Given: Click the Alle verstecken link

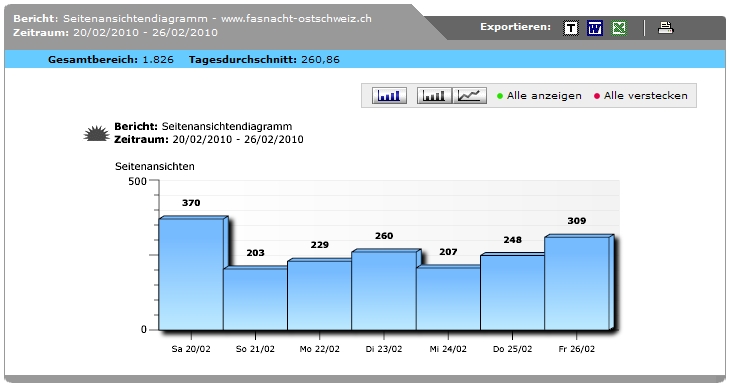Looking at the screenshot, I should [x=646, y=95].
